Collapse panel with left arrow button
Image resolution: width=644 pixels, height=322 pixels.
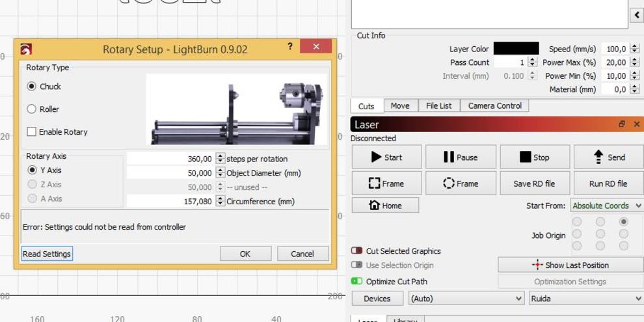[x=637, y=15]
